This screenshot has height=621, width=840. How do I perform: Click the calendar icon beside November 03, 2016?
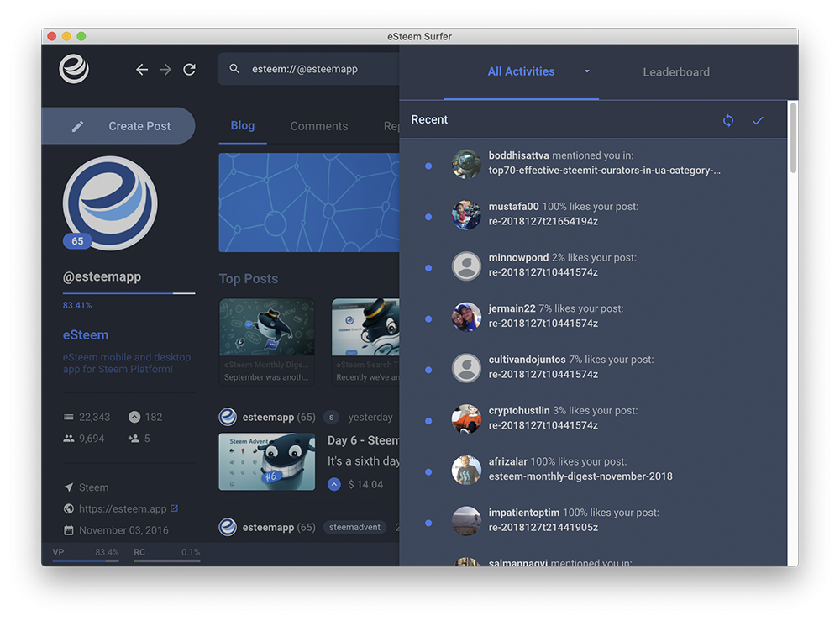pyautogui.click(x=69, y=530)
